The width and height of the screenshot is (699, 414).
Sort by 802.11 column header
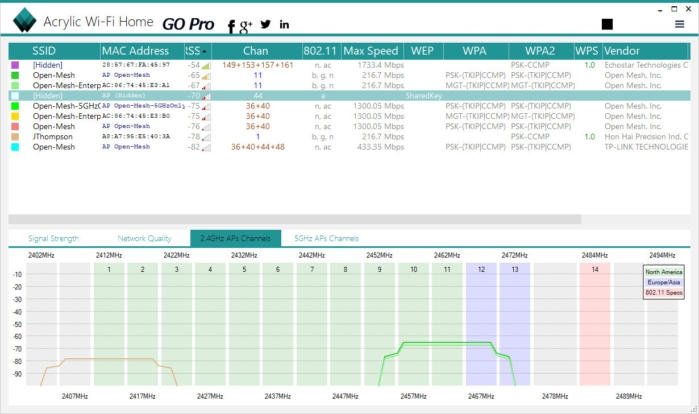click(x=320, y=51)
